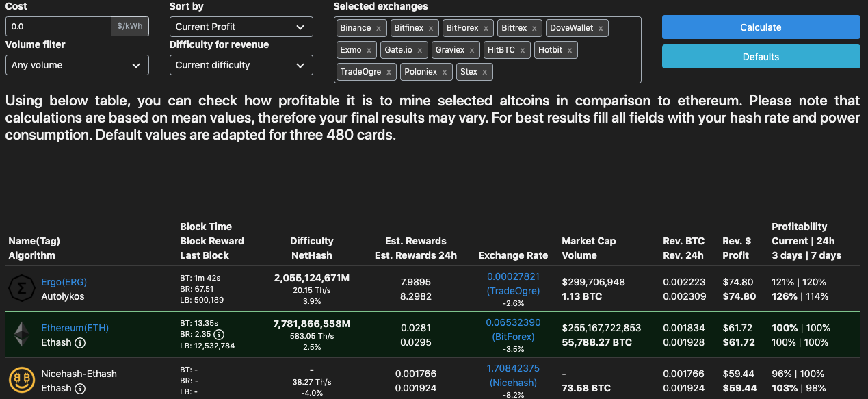Click the Ethereum diamond logo icon
868x399 pixels.
click(x=23, y=335)
